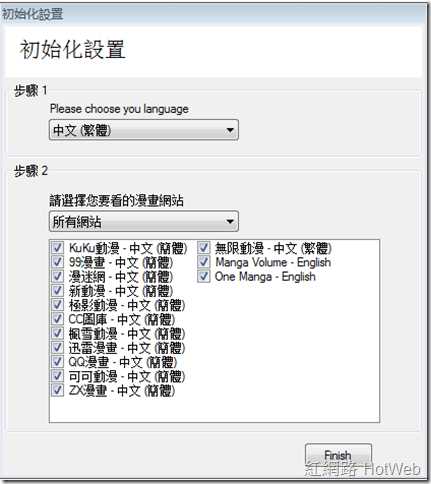Click the Finish button
The image size is (431, 484).
[x=338, y=455]
